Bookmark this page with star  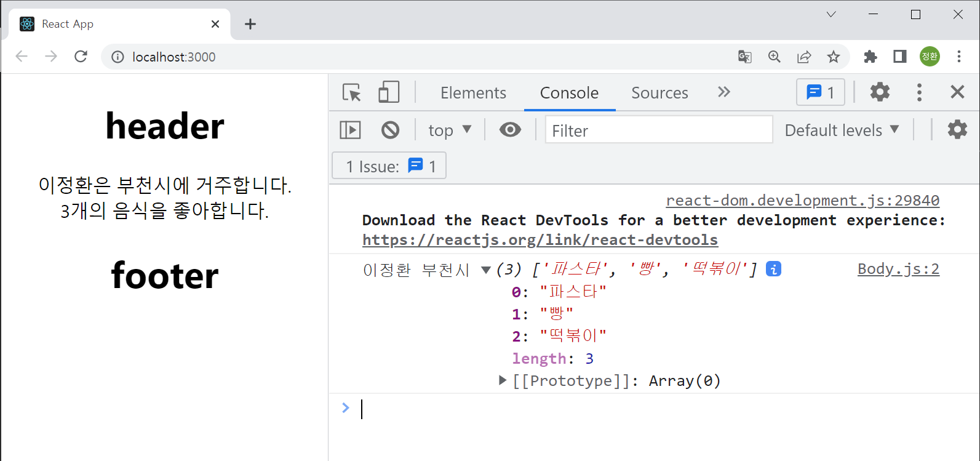(x=834, y=57)
